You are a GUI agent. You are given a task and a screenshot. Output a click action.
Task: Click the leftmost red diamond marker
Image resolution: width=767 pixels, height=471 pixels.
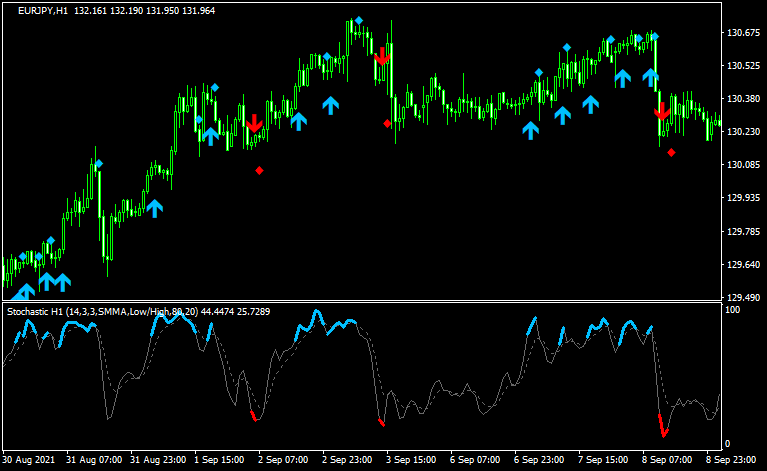pos(259,170)
